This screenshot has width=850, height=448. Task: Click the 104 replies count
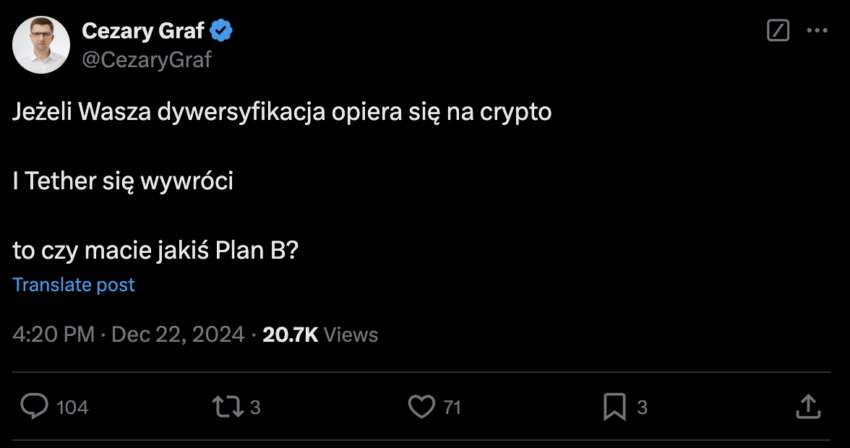[x=72, y=407]
